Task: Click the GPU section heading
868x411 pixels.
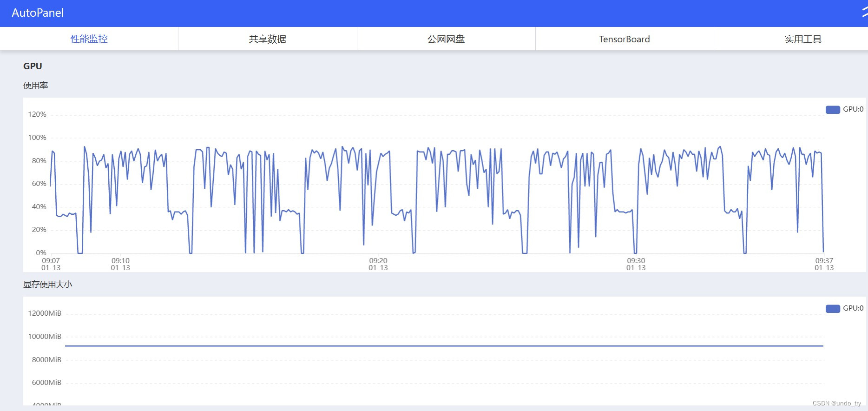Action: click(x=33, y=66)
